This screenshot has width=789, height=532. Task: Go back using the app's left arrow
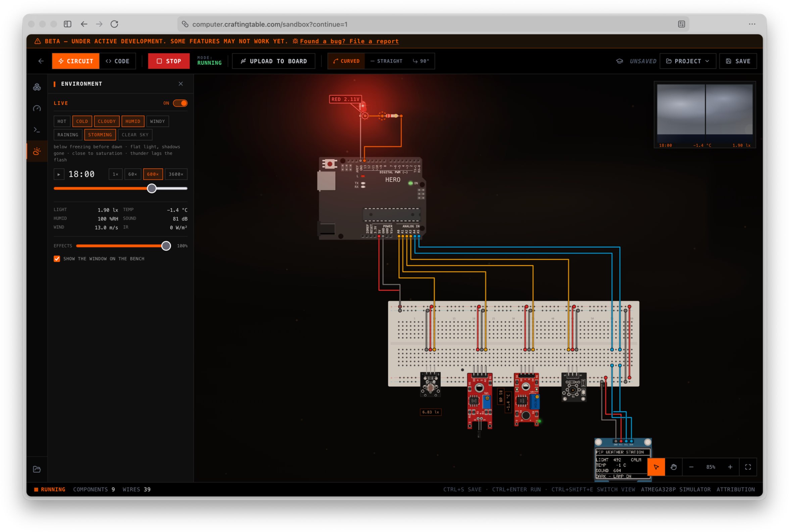pyautogui.click(x=41, y=61)
